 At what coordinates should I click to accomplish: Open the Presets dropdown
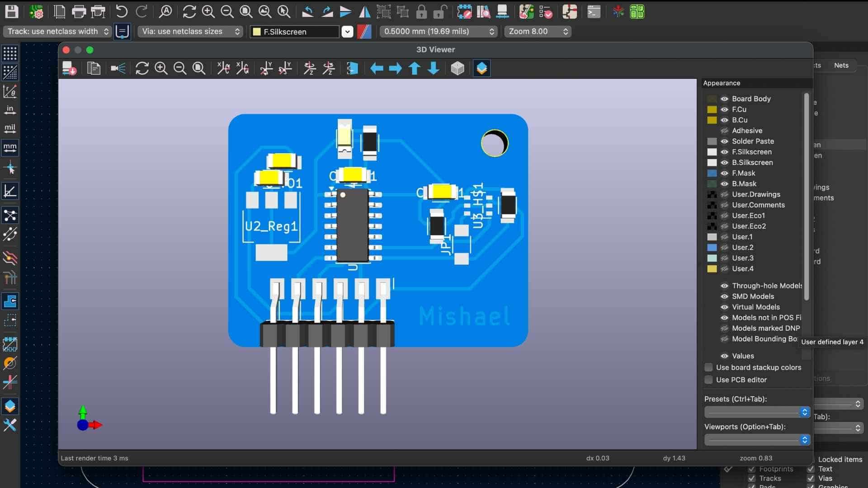(757, 412)
